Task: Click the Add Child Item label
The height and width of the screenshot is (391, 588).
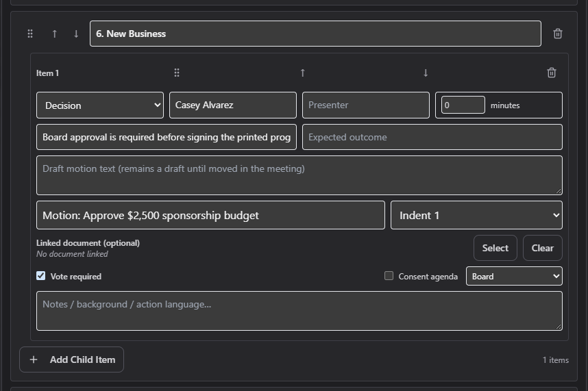Action: coord(82,360)
